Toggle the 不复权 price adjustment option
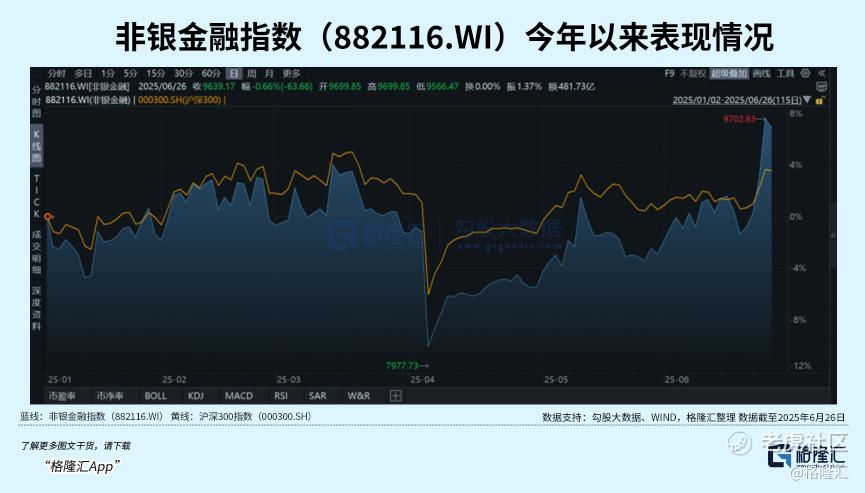This screenshot has width=865, height=493. click(692, 73)
